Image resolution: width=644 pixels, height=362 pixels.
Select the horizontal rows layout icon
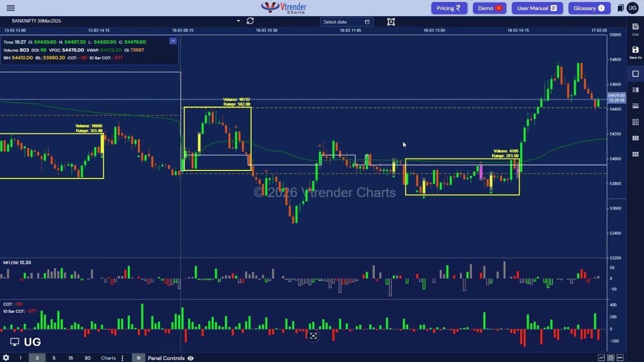point(635,106)
